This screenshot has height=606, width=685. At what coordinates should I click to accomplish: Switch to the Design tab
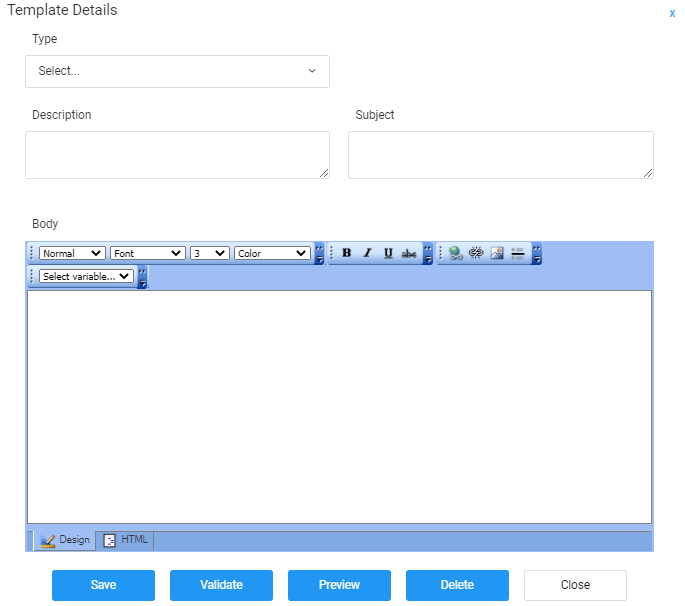[65, 540]
